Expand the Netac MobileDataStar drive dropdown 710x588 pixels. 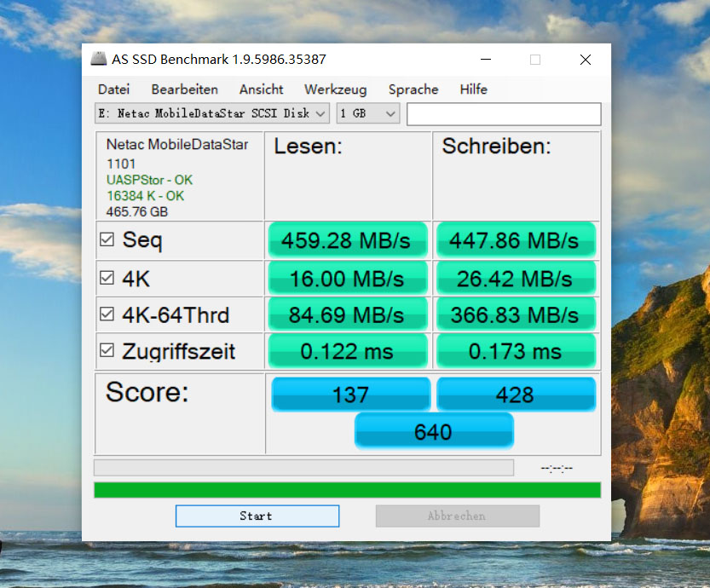212,113
